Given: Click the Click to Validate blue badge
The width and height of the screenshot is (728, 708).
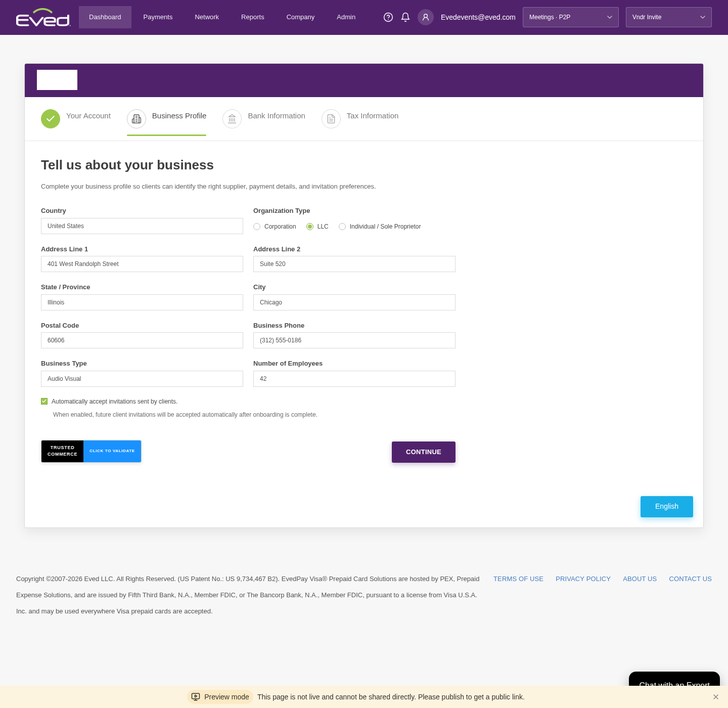Looking at the screenshot, I should tap(112, 451).
